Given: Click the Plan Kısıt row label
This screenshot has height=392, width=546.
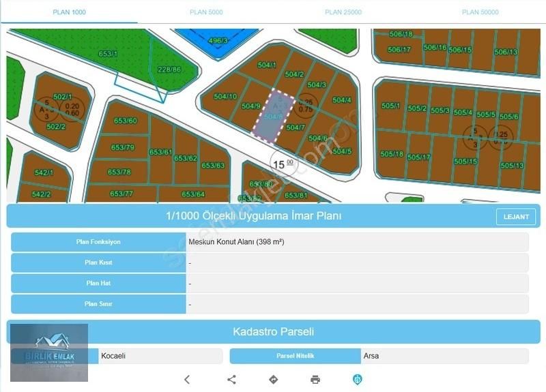Looking at the screenshot, I should (98, 262).
